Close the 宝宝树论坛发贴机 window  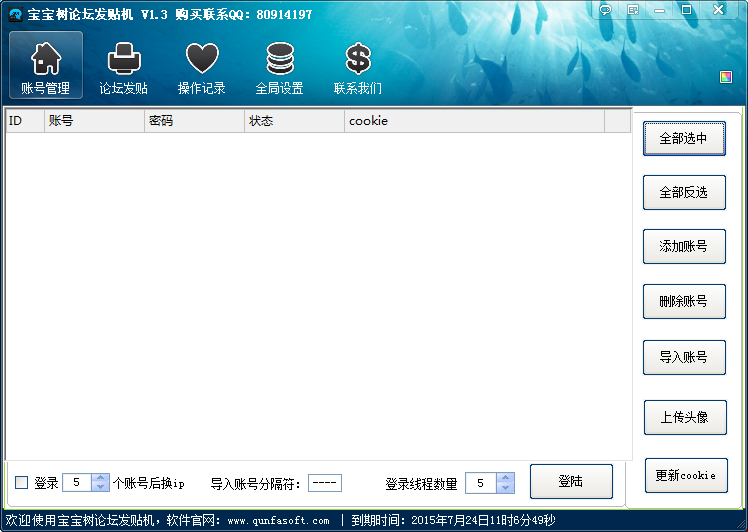pos(718,10)
